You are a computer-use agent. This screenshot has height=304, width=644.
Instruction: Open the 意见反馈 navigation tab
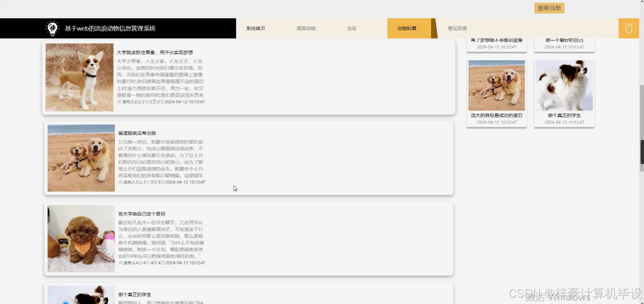click(457, 28)
